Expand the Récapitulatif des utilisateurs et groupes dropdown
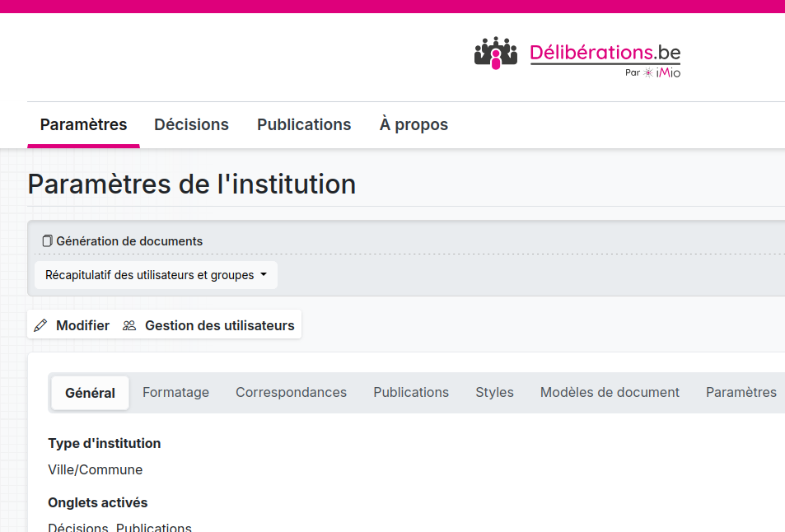This screenshot has height=532, width=785. pos(156,275)
